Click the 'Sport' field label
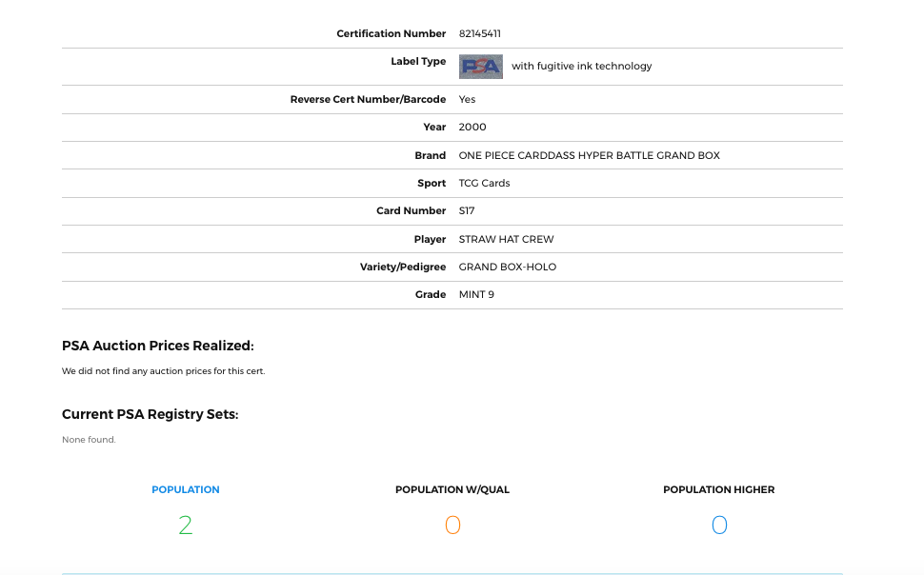 [x=432, y=183]
